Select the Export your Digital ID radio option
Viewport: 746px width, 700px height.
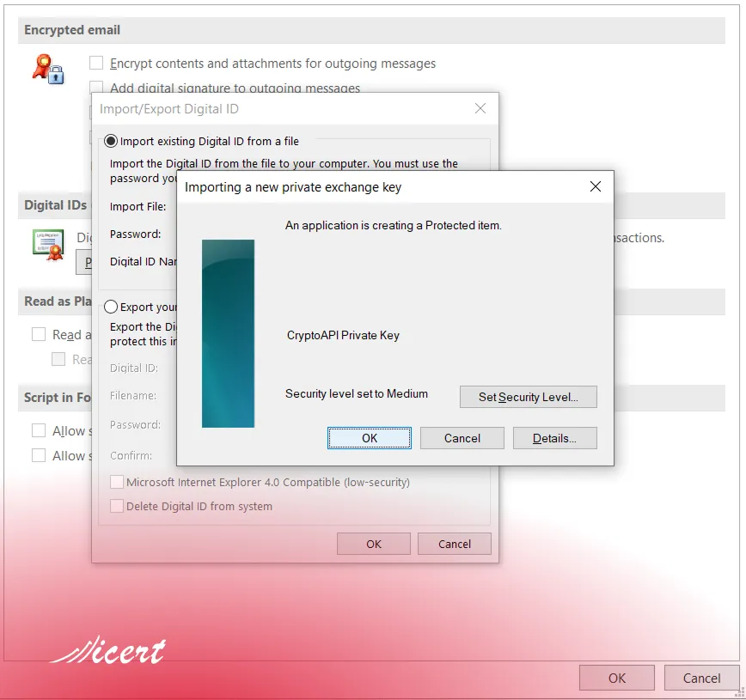tap(111, 307)
